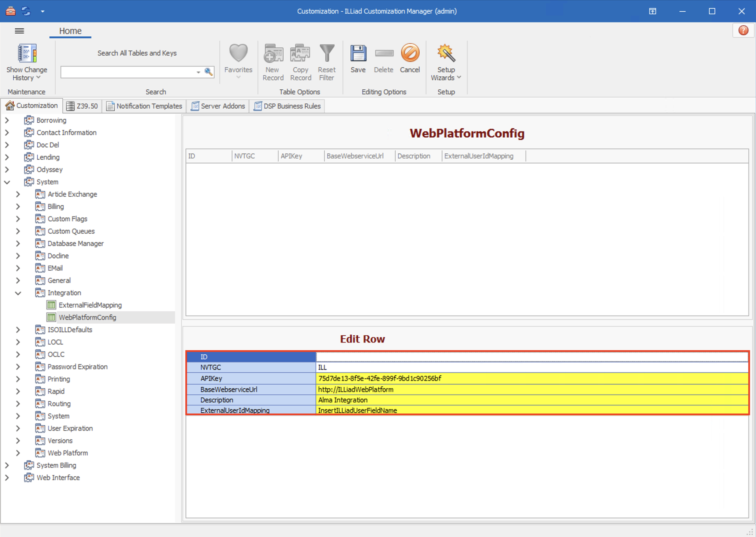This screenshot has width=756, height=537.
Task: Select WebPlatformConfig in the tree
Action: pyautogui.click(x=88, y=317)
